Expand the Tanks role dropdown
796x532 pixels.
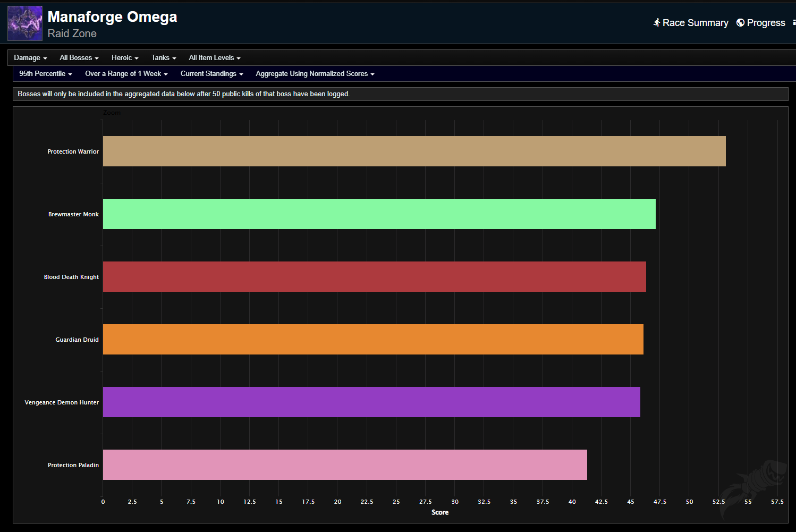pos(163,58)
